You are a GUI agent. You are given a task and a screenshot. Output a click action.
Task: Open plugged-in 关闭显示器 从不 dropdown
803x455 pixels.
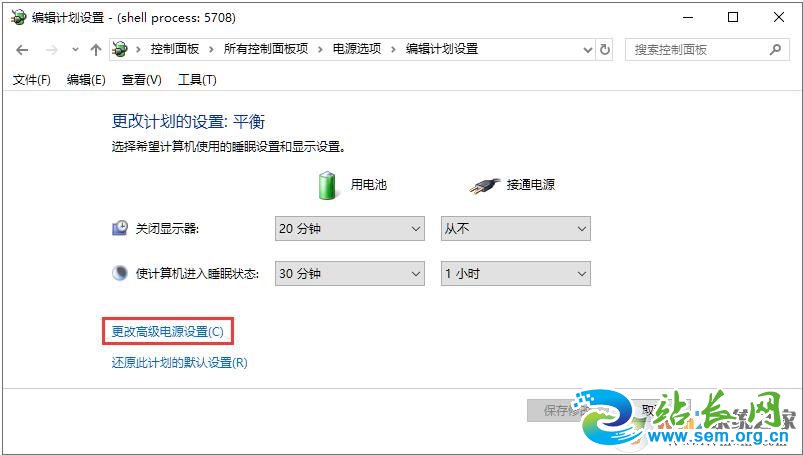516,229
